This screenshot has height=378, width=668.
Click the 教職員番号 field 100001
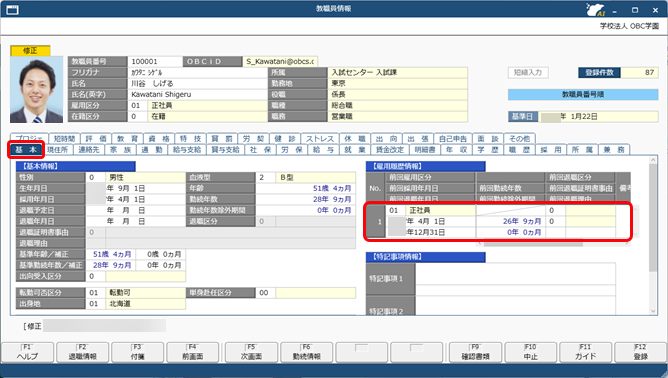[155, 61]
